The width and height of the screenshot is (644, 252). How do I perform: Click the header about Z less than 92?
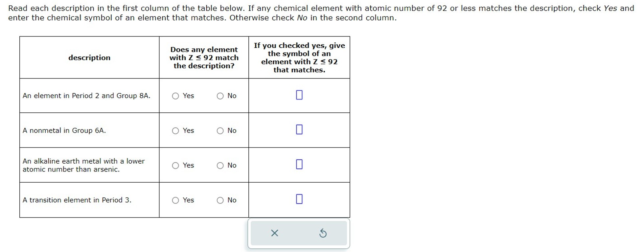[204, 57]
